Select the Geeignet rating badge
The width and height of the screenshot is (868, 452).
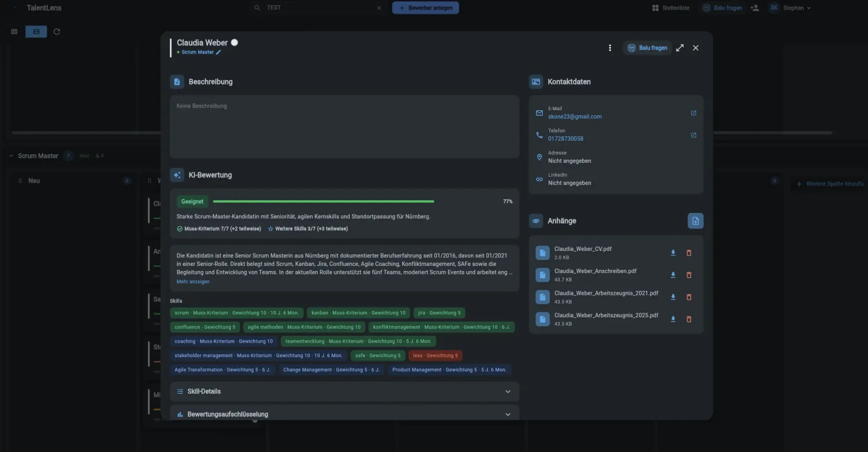point(192,202)
